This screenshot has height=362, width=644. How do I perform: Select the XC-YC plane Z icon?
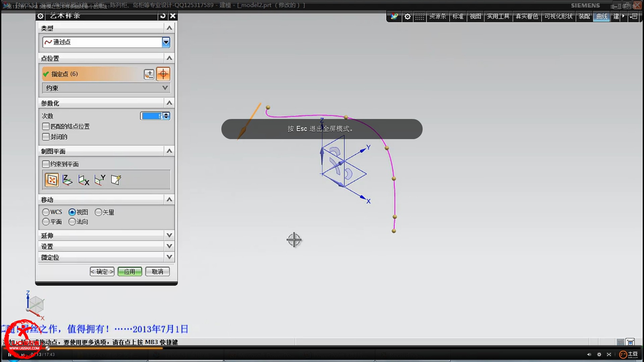click(67, 180)
